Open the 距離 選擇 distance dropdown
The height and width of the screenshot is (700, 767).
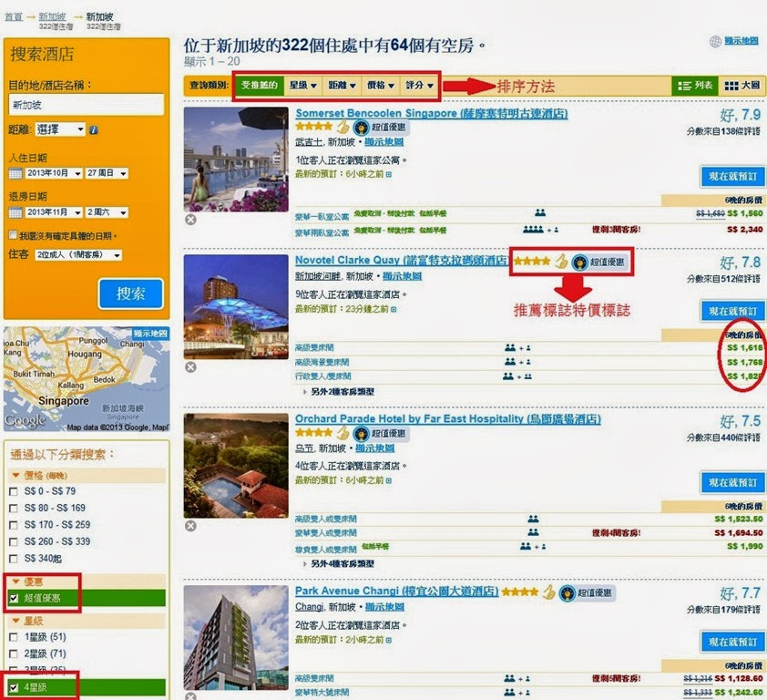pos(60,129)
